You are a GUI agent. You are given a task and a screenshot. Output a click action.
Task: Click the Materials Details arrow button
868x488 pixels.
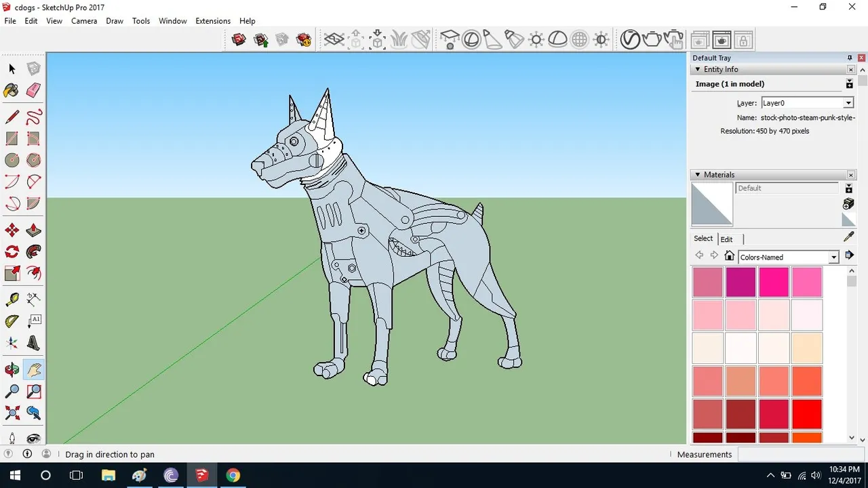[x=850, y=256]
